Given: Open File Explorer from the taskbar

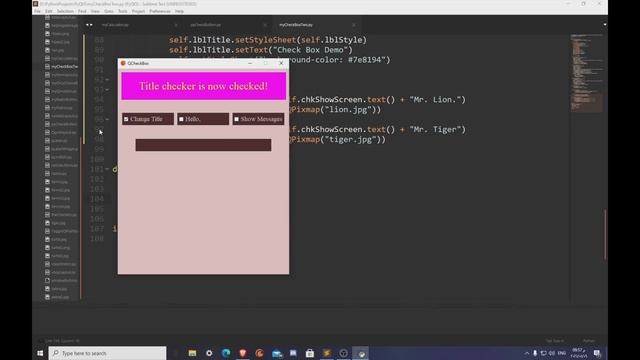Looking at the screenshot, I should coord(192,353).
